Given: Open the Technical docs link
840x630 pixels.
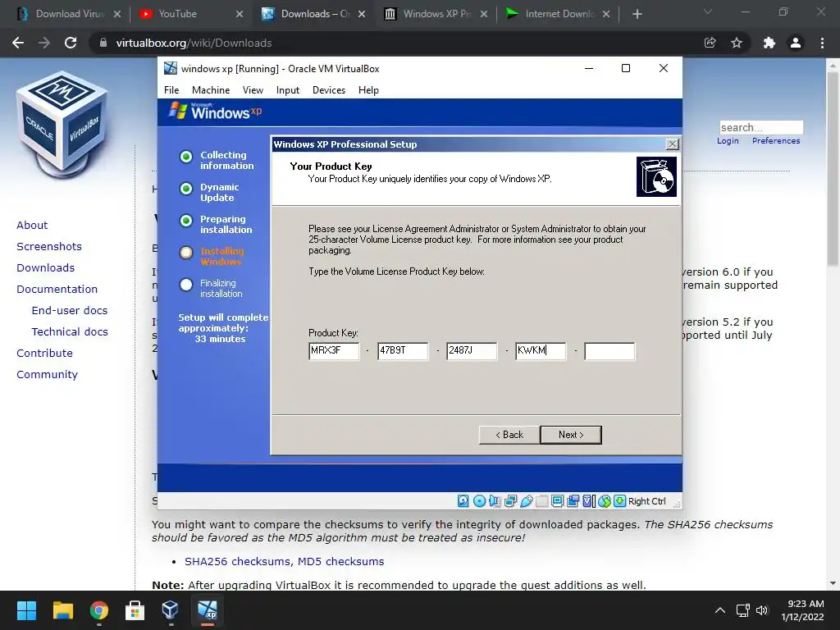Looking at the screenshot, I should [x=70, y=332].
